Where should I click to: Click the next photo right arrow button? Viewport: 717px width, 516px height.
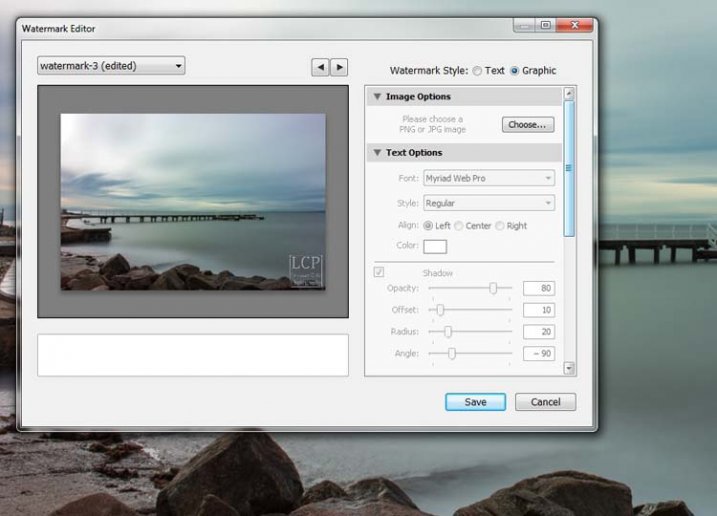[x=339, y=67]
